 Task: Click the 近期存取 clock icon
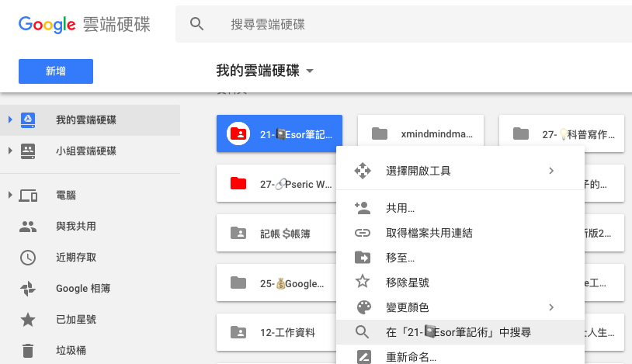(28, 258)
